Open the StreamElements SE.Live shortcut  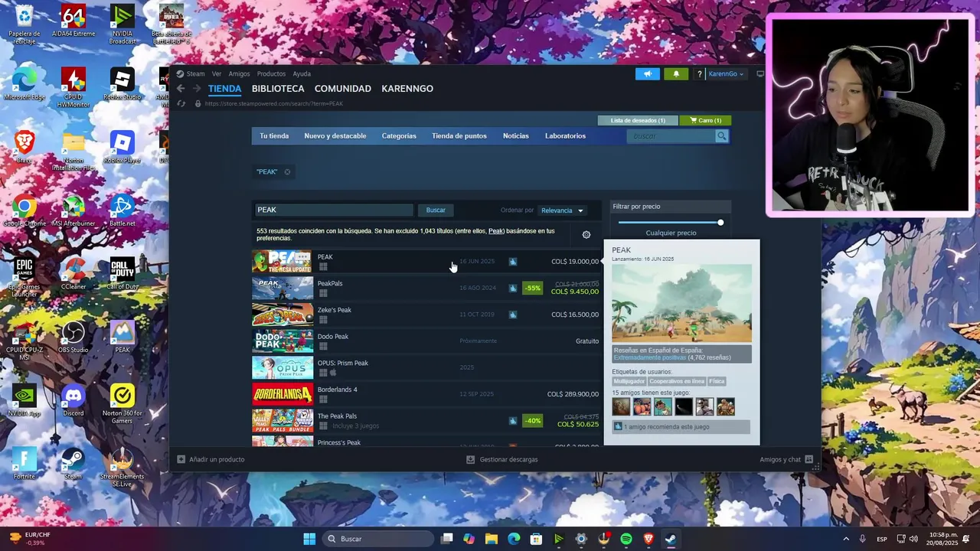click(x=122, y=467)
